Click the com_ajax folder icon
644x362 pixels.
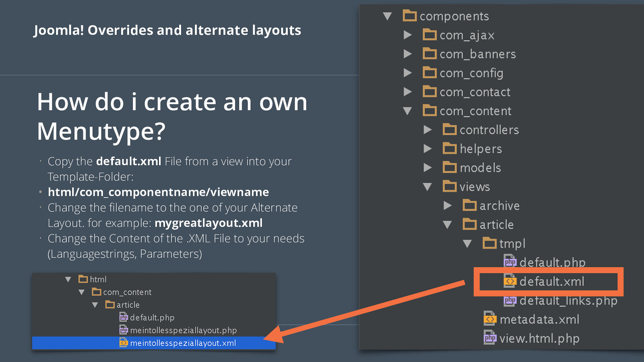click(x=430, y=35)
